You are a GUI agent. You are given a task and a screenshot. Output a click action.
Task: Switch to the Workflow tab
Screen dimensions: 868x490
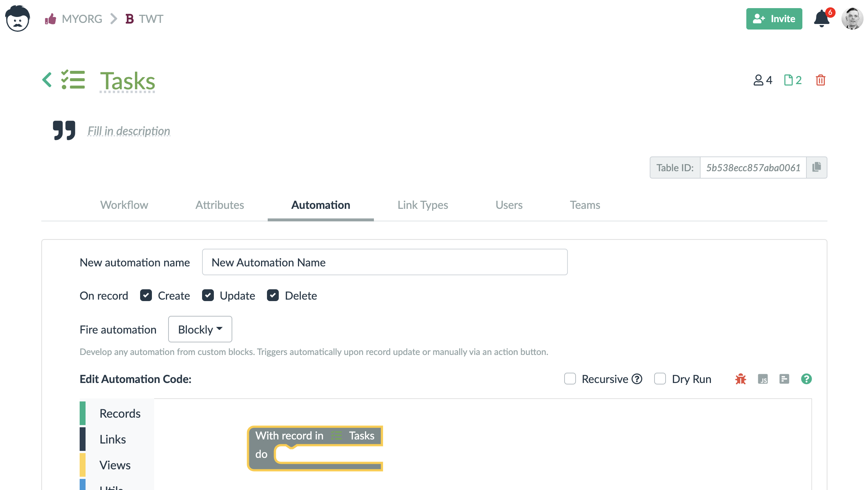(x=124, y=204)
